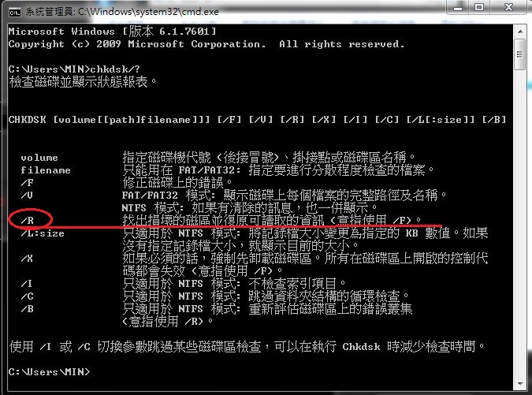
Task: Click the /B parameter entry
Action: 28,309
